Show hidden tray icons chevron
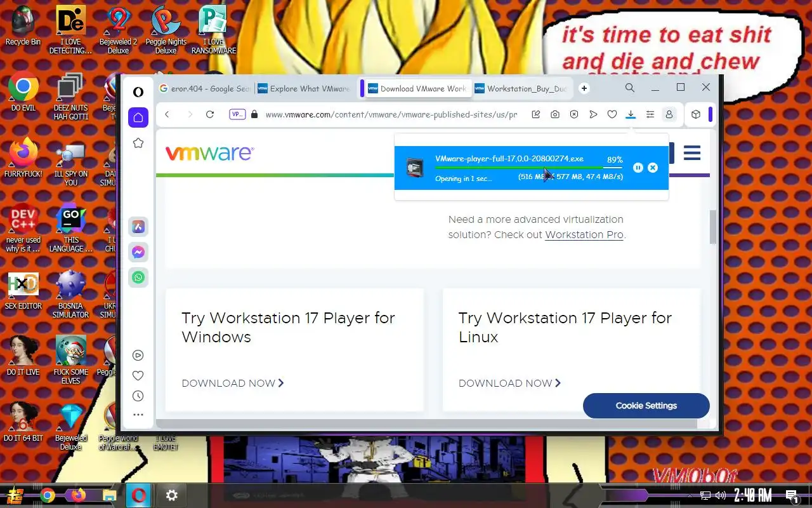 (690, 495)
